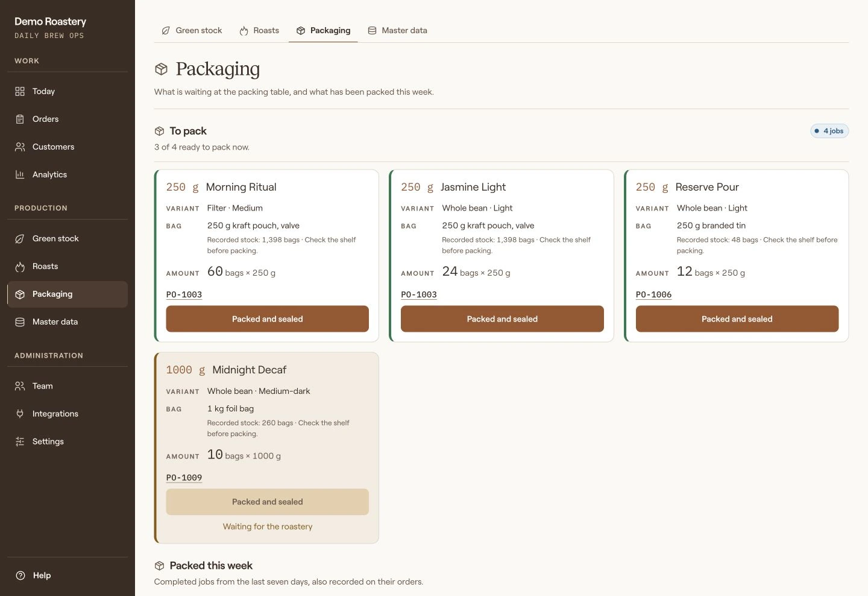Click Packed and sealed for Midnight Decaf

point(267,501)
